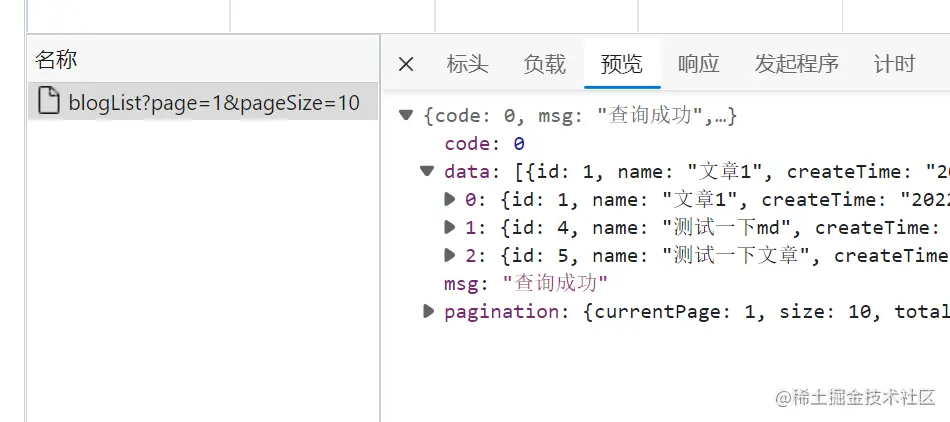Collapse the data array
This screenshot has height=422, width=950.
(x=427, y=171)
